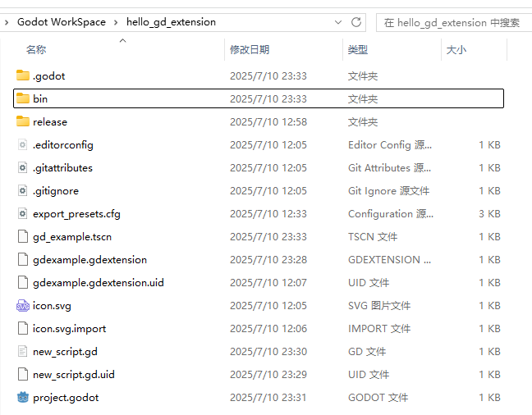
Task: Click the GD 文件 type cell
Action: [367, 352]
